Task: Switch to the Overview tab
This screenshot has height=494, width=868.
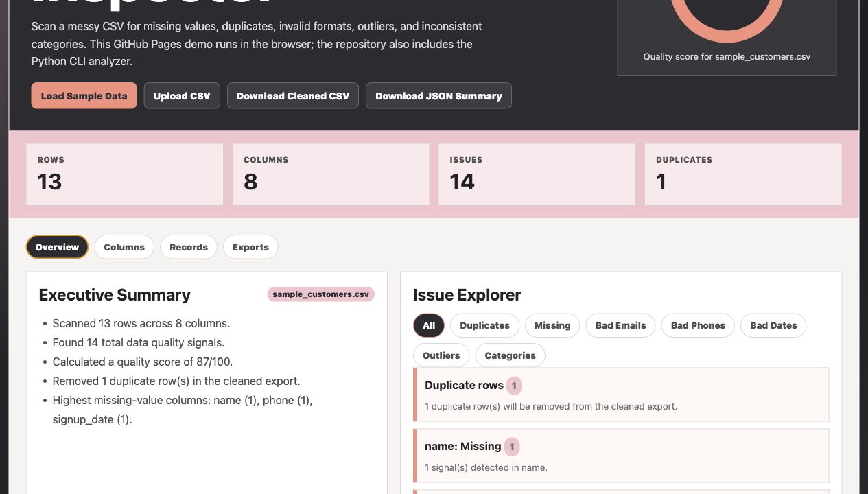Action: 58,247
